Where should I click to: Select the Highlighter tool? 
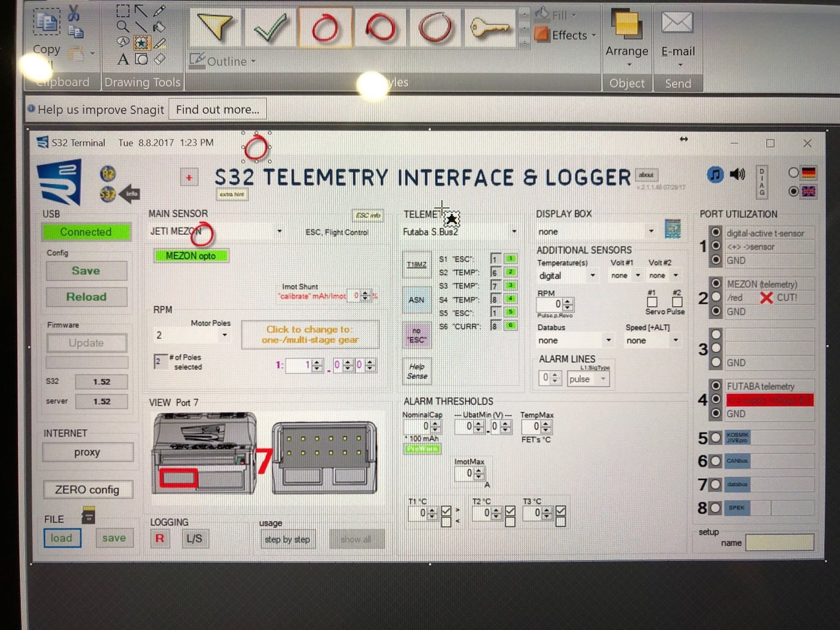click(x=159, y=42)
